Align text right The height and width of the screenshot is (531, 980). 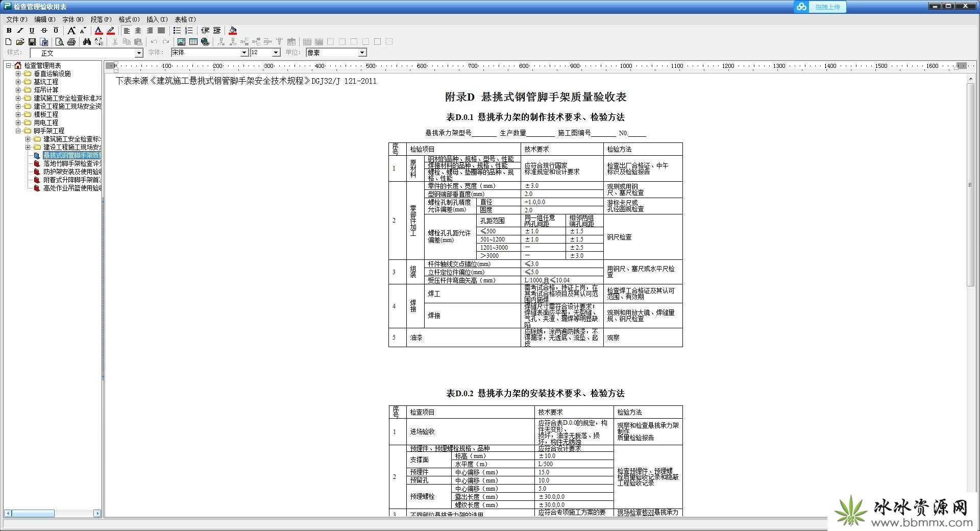(150, 31)
